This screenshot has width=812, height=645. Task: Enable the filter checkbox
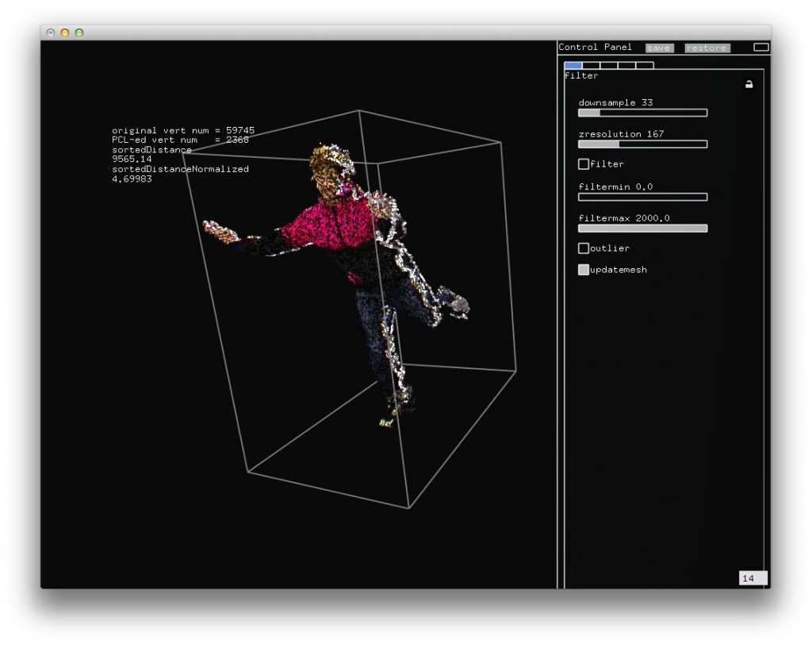584,164
